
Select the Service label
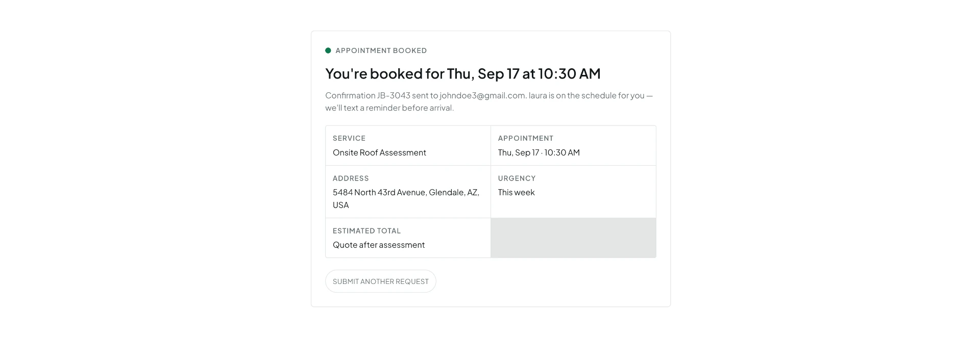tap(349, 138)
